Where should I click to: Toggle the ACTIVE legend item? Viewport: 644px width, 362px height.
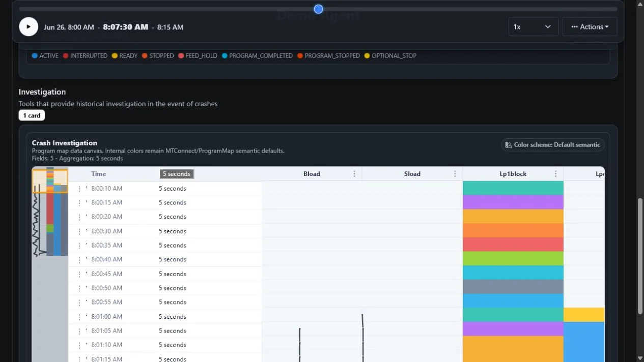point(45,56)
